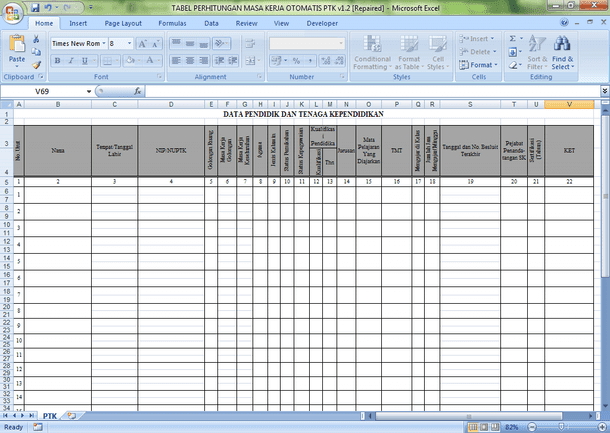Open the font size dropdown

point(130,44)
